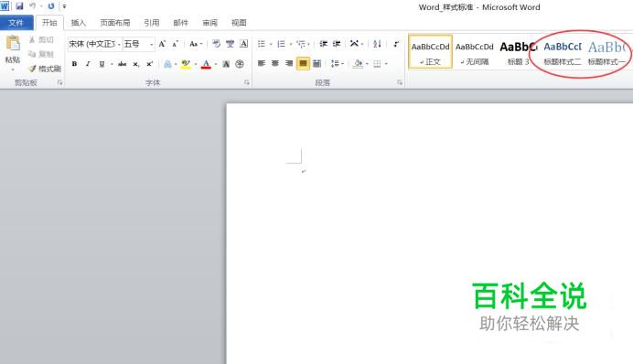633x364 pixels.
Task: Open the font size dropdown
Action: (151, 44)
